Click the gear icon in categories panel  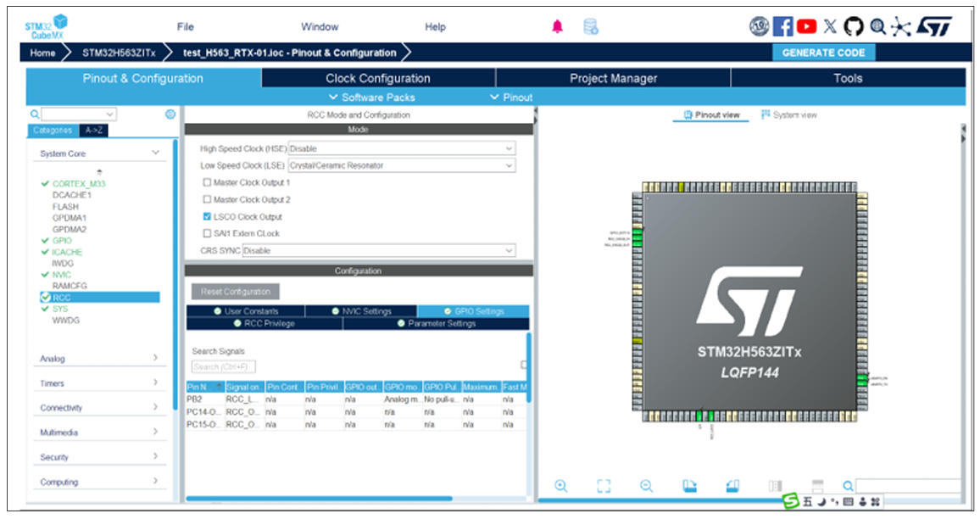170,114
